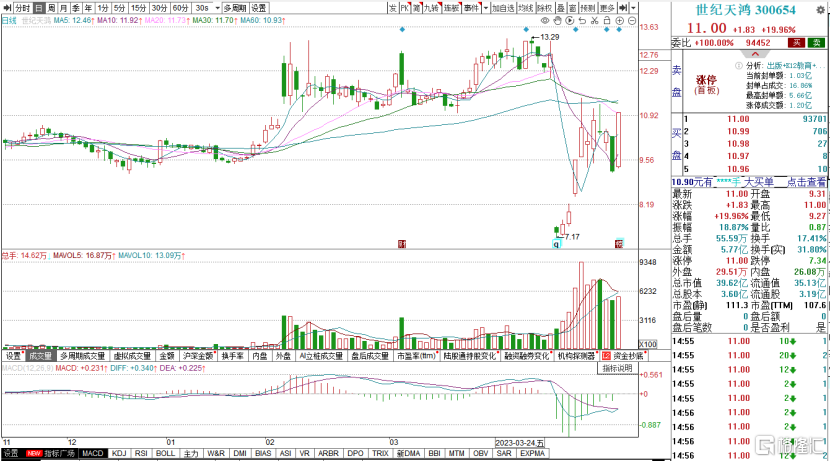The width and height of the screenshot is (830, 462).
Task: Collapse right panel arrow in top toolbar
Action: click(x=624, y=8)
